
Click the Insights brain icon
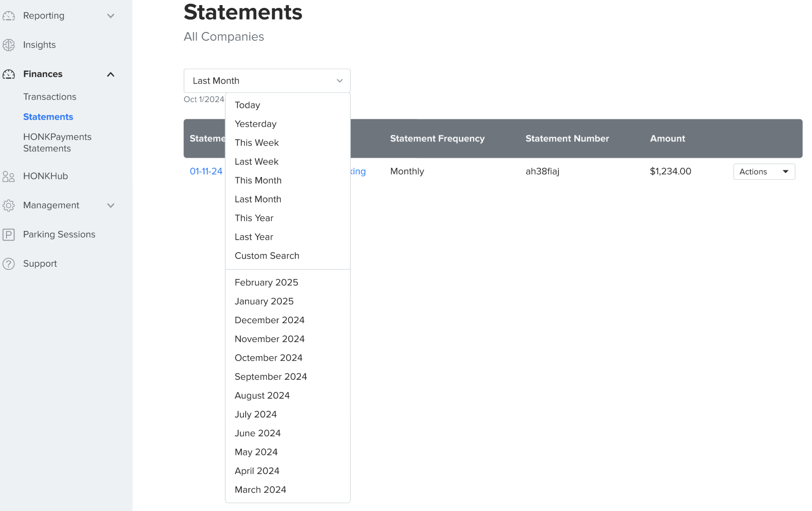click(9, 45)
